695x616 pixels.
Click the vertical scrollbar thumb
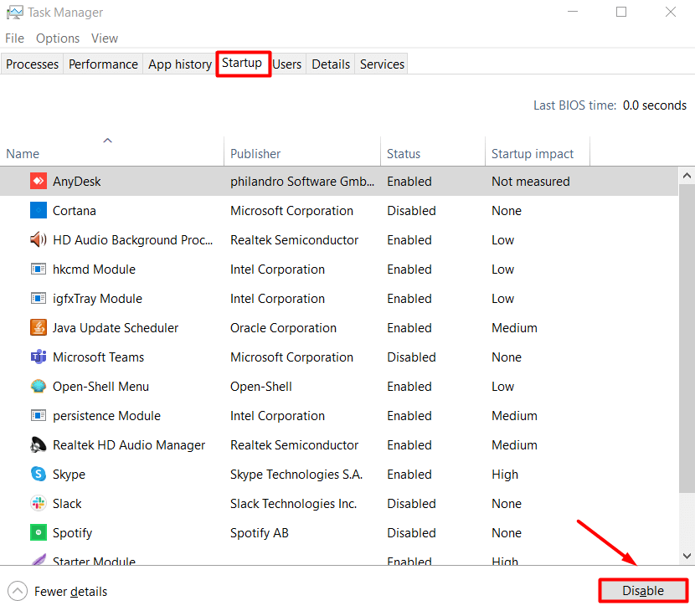[687, 339]
